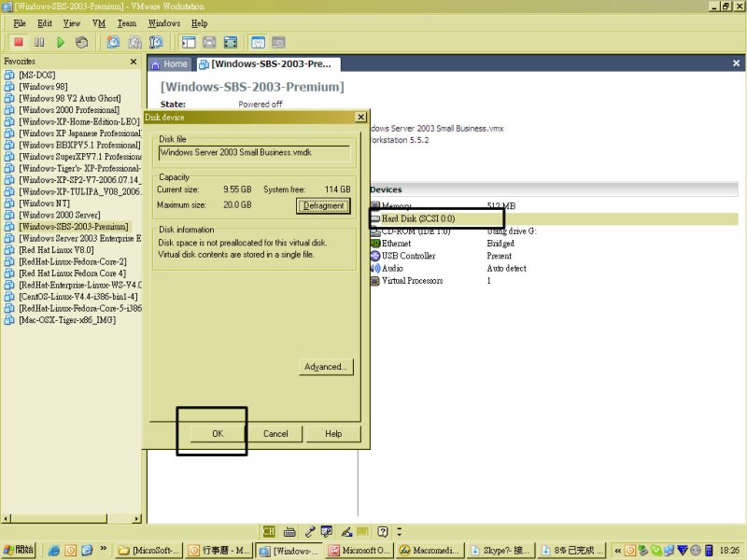
Task: Select the USB Controller device icon
Action: (375, 256)
